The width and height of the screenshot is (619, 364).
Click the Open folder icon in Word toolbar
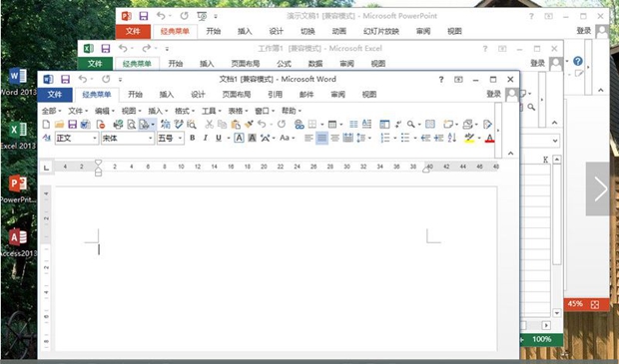[59, 125]
